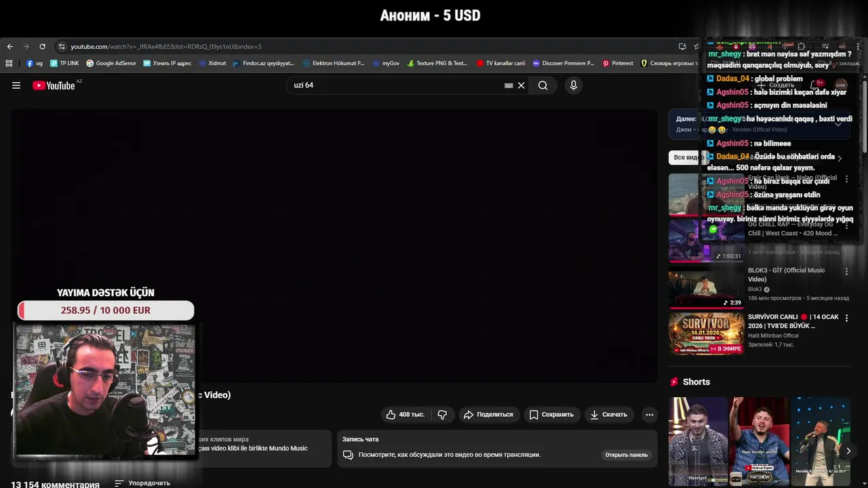Open first Shorts thumbnail labeled Hürriyet

tap(698, 442)
